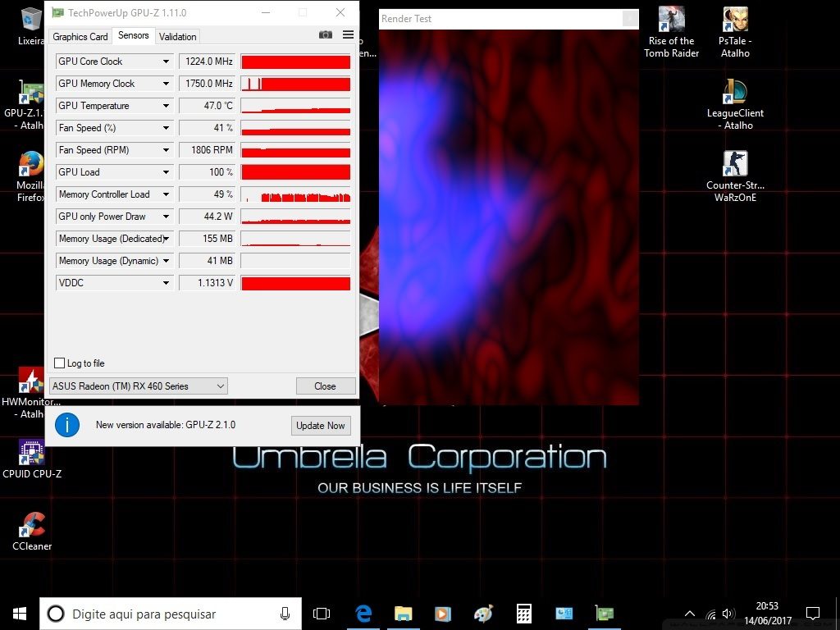Open File Explorer from the taskbar
Image resolution: width=840 pixels, height=630 pixels.
point(404,614)
